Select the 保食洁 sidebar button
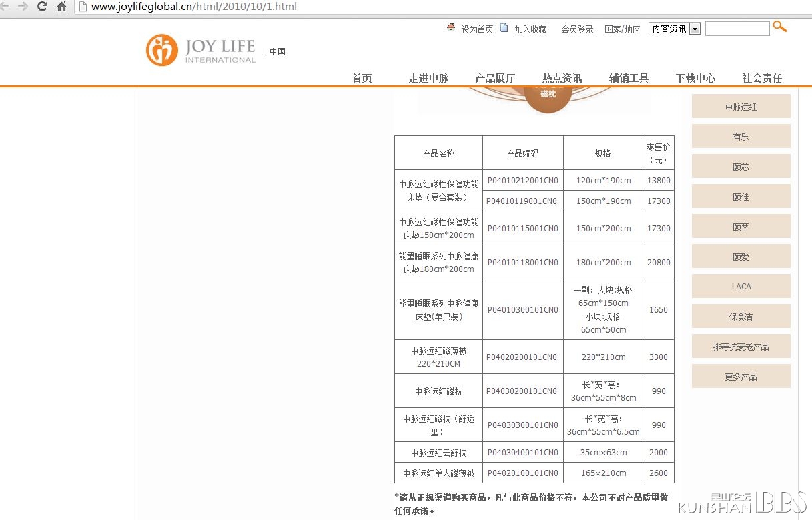This screenshot has height=520, width=812. click(741, 317)
